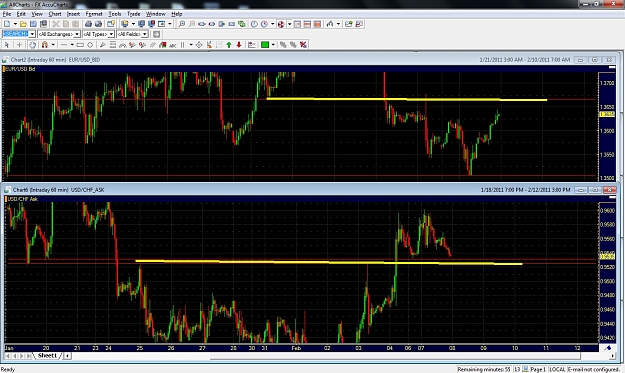Click the Page 1 status bar entry
The image size is (625, 373).
pyautogui.click(x=538, y=369)
